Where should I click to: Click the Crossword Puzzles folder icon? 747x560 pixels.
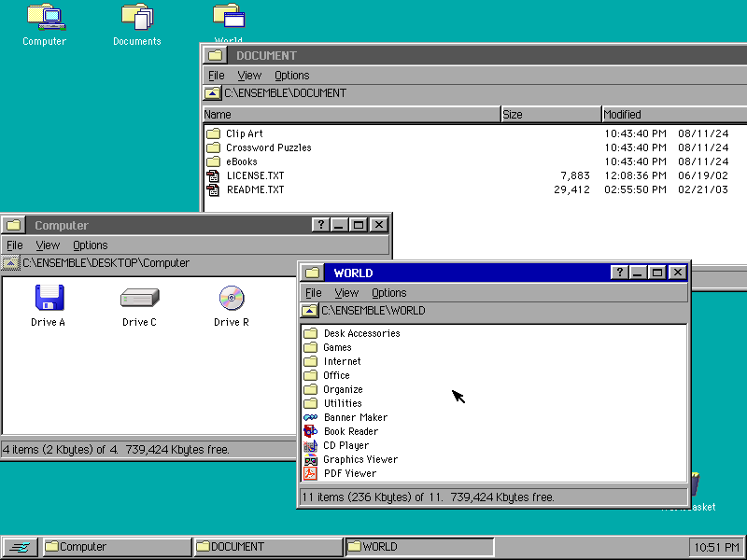(214, 147)
